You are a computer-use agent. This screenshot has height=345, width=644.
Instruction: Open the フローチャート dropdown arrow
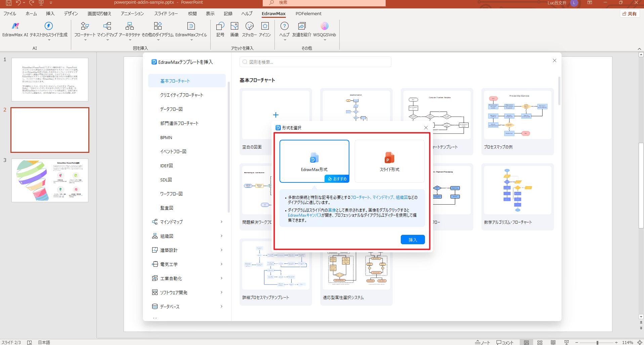click(x=85, y=40)
